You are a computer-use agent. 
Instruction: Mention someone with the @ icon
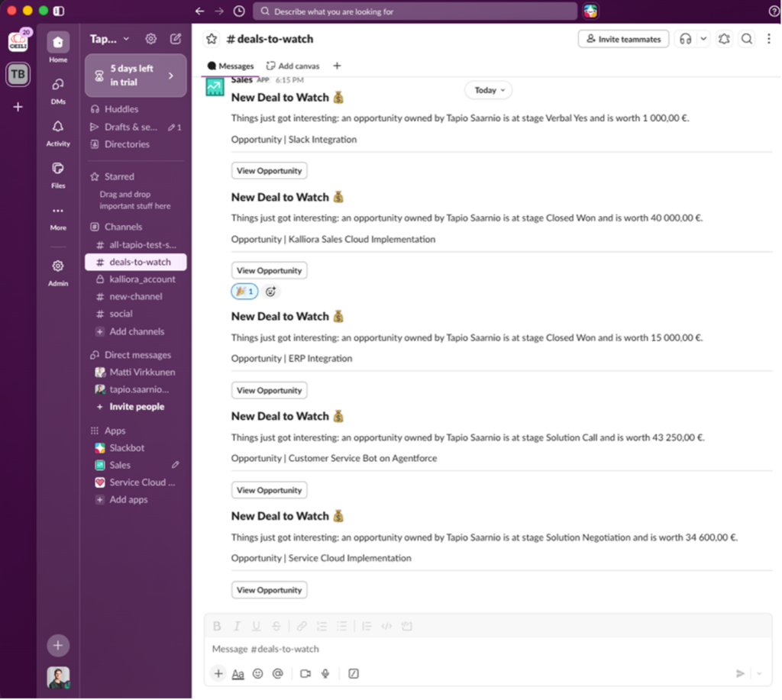[278, 674]
